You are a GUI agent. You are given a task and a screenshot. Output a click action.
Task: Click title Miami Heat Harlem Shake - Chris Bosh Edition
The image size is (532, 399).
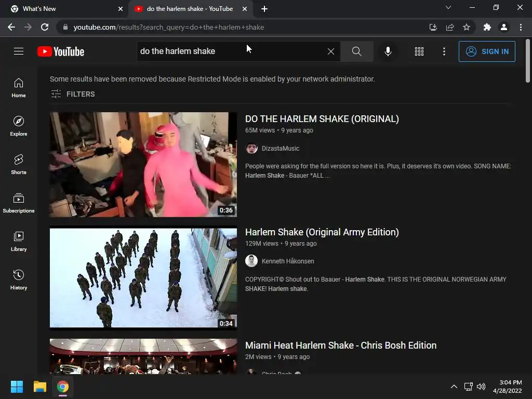click(x=341, y=345)
